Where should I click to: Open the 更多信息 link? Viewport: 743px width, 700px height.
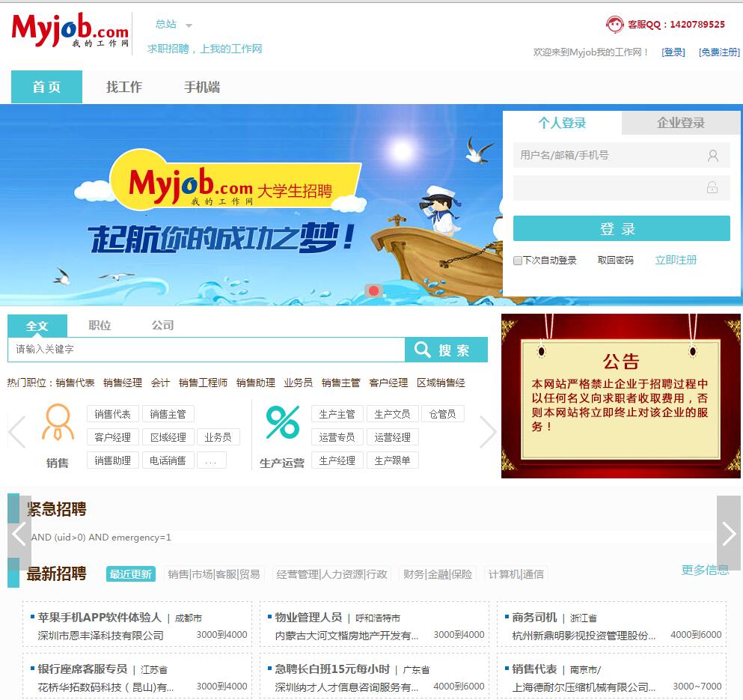coord(705,570)
